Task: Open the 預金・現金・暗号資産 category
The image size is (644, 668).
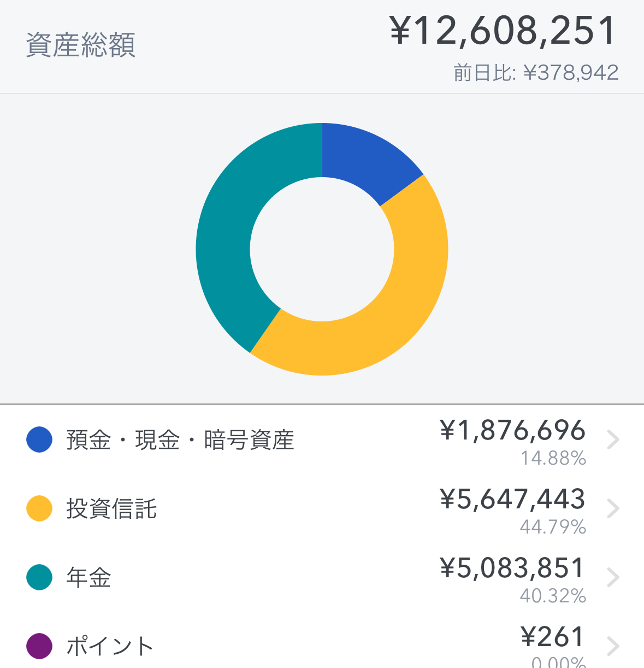Action: [x=180, y=440]
